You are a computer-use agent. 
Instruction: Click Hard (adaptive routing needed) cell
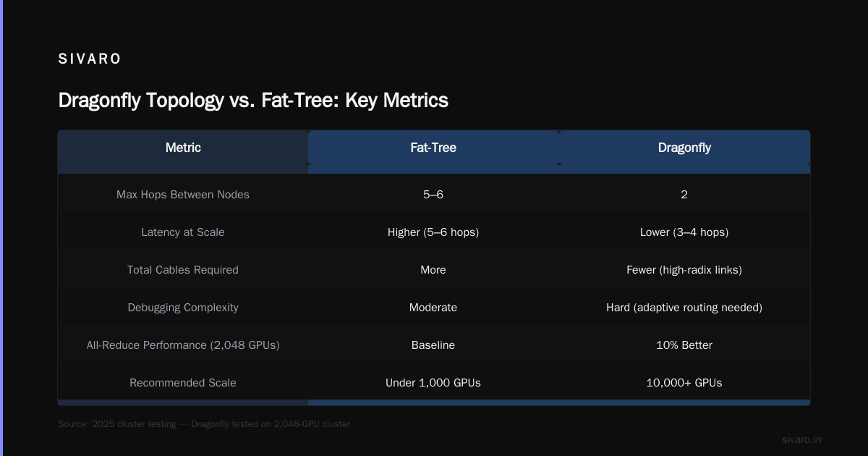(x=684, y=308)
